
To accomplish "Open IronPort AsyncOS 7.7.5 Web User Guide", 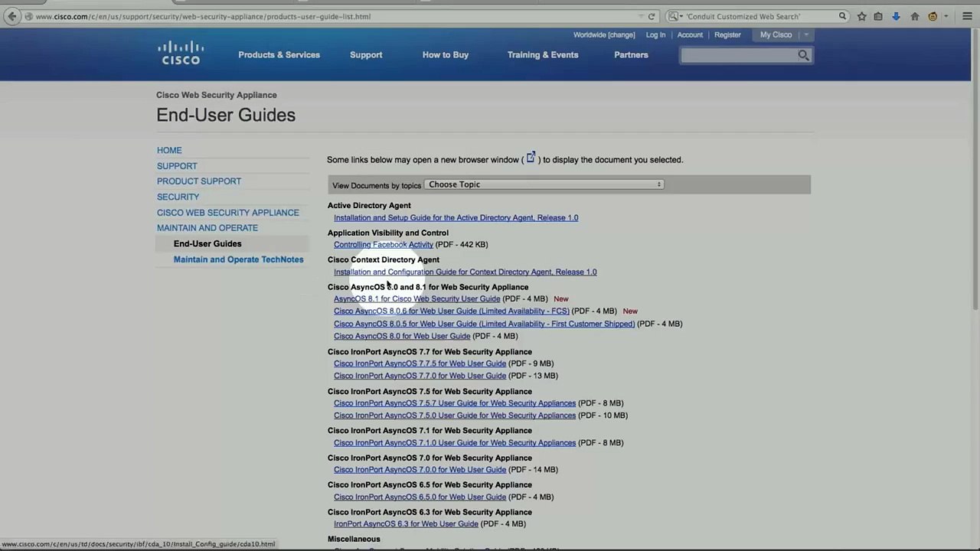I will click(x=420, y=364).
